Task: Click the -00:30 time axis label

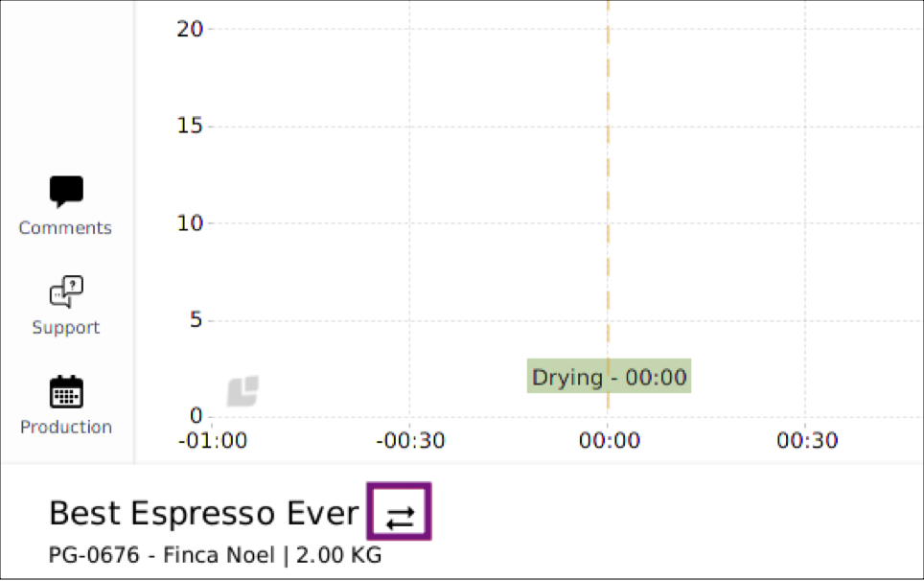Action: click(x=411, y=441)
